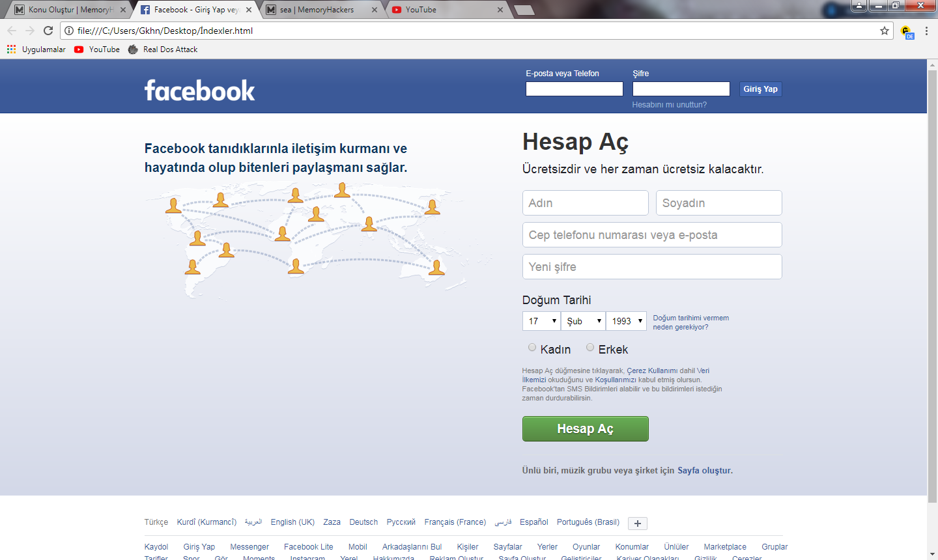This screenshot has height=560, width=938.
Task: Open the birth month dropdown showing Şub
Action: 583,321
